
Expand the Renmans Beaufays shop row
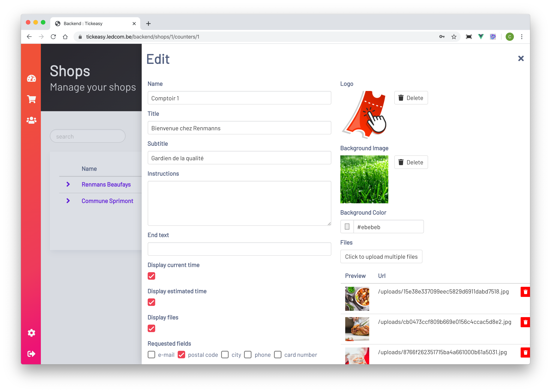coord(68,184)
